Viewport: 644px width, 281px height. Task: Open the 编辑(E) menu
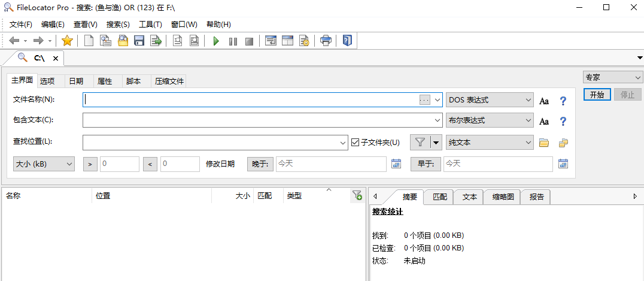[x=53, y=25]
